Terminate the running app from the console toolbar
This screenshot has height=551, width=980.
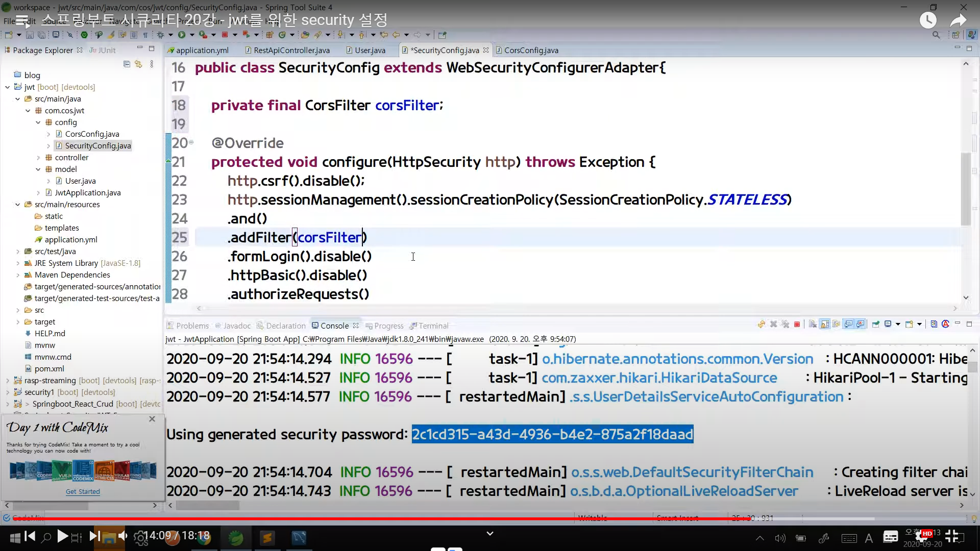(797, 324)
